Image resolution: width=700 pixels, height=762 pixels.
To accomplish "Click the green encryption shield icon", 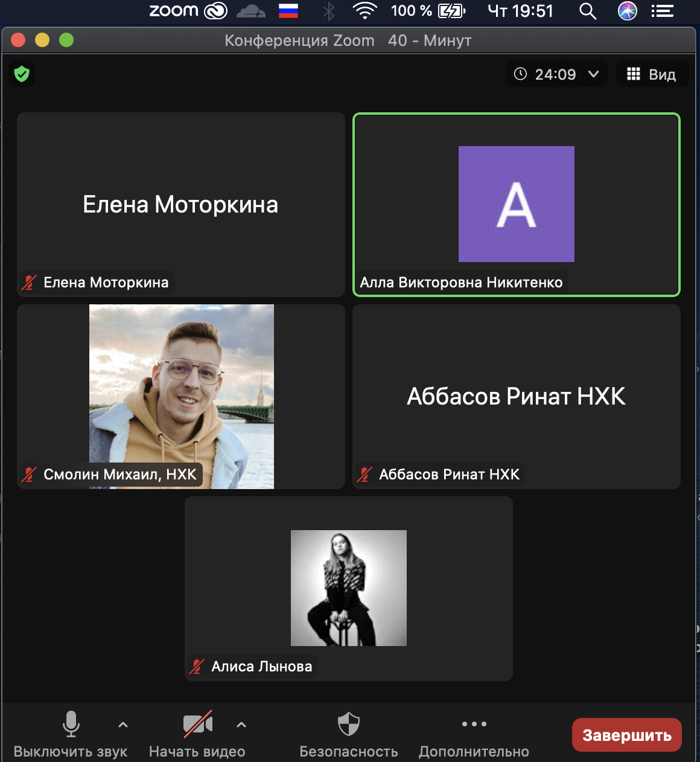I will pos(22,74).
